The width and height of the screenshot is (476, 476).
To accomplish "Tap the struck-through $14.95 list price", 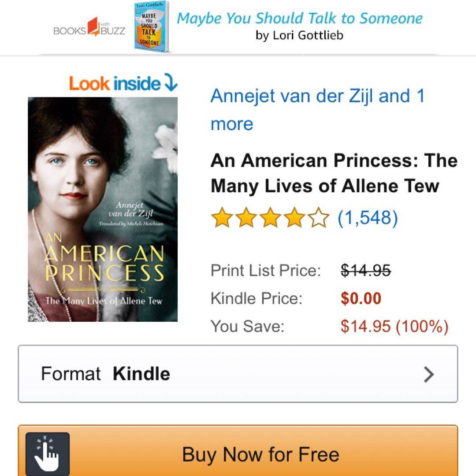I will (x=365, y=270).
